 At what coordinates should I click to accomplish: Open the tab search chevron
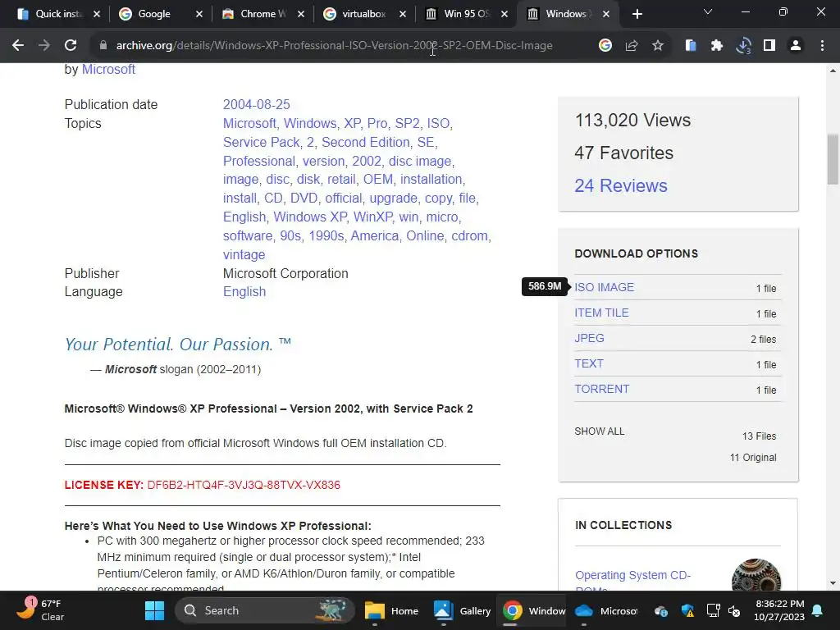708,11
